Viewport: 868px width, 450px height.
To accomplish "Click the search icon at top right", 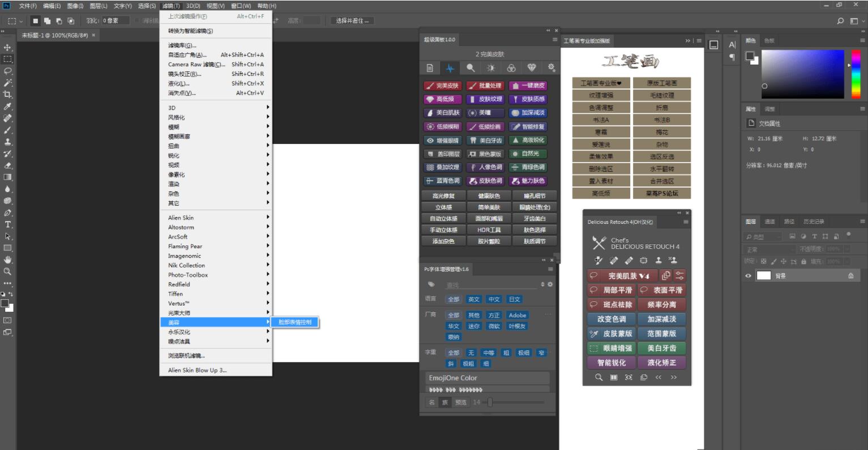I will point(841,21).
